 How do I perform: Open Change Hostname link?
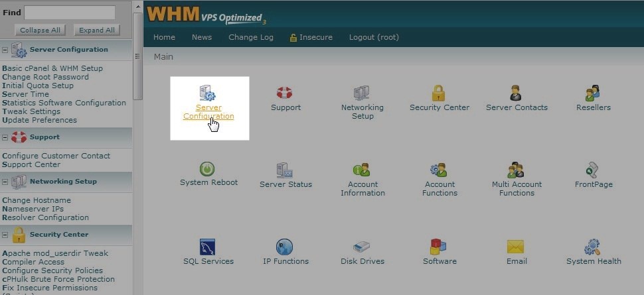[37, 200]
